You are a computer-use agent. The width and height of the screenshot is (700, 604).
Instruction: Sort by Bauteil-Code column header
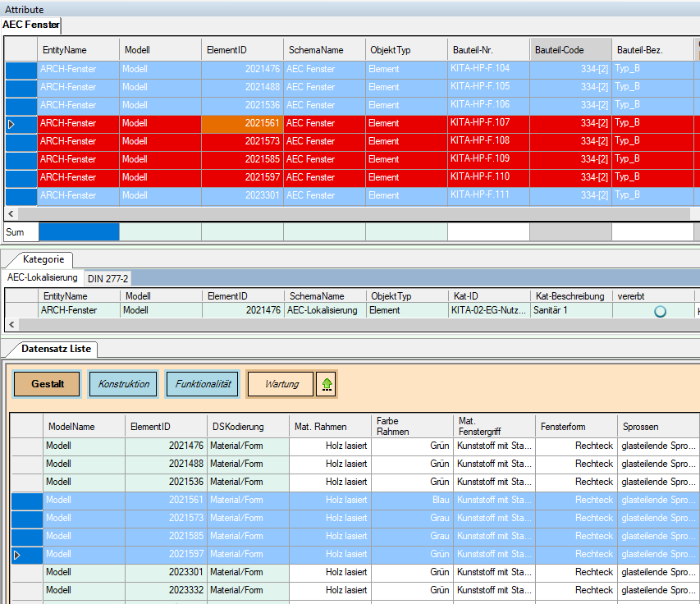pos(570,50)
